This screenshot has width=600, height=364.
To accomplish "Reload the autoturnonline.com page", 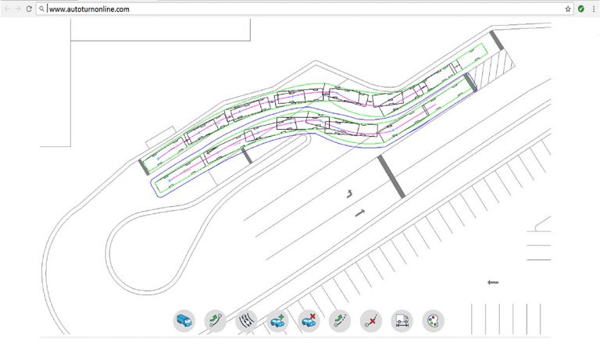I will click(29, 9).
